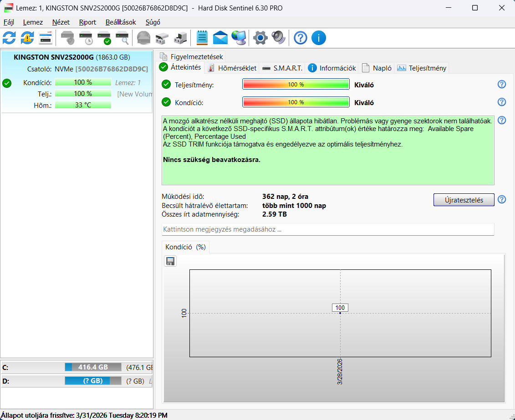Click the blue refresh arrows toolbar icon

(9, 38)
